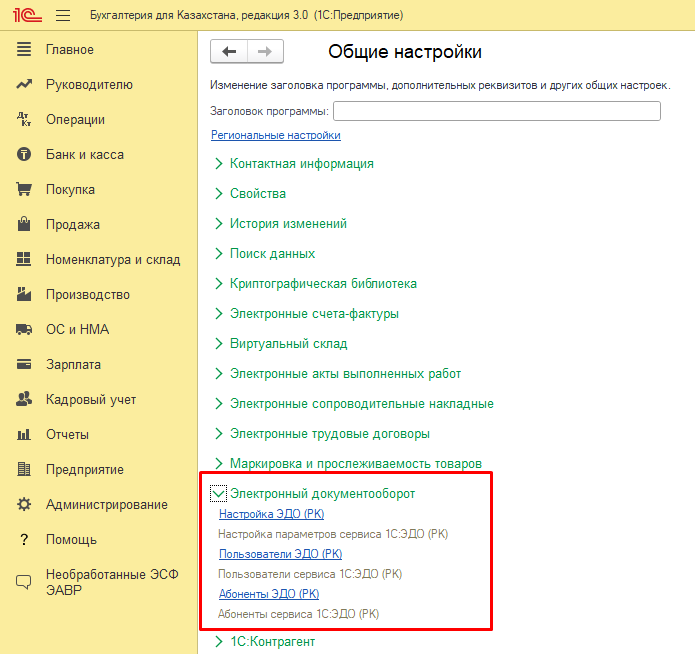Click the Главное section icon
This screenshot has width=695, height=654.
(24, 49)
